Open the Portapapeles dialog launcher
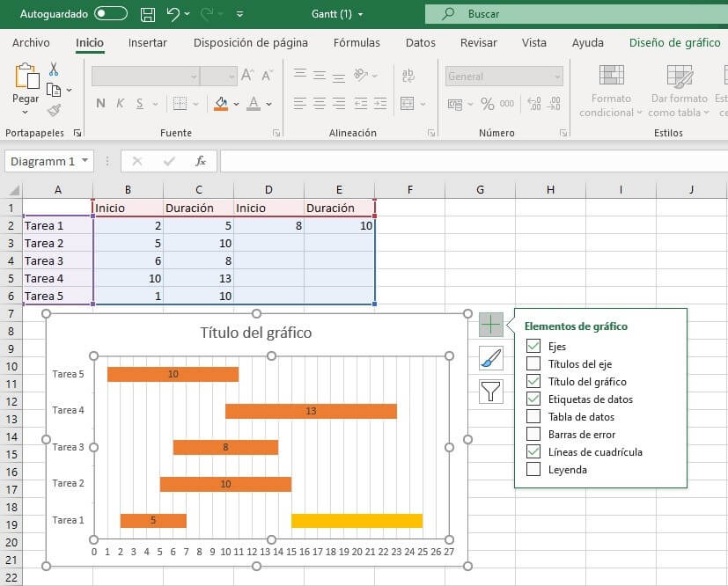Image resolution: width=728 pixels, height=586 pixels. 77,133
